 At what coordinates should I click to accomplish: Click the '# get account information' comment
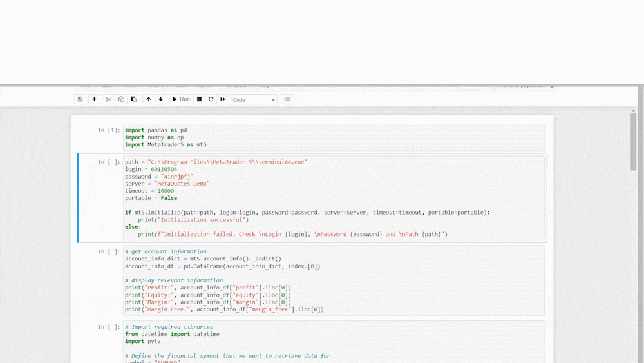[x=166, y=251]
